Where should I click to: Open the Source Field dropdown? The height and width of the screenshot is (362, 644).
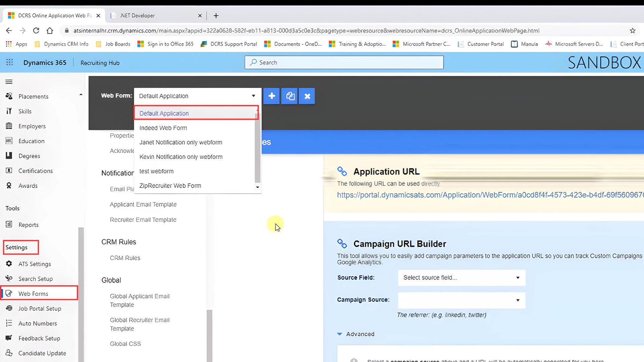point(462,278)
